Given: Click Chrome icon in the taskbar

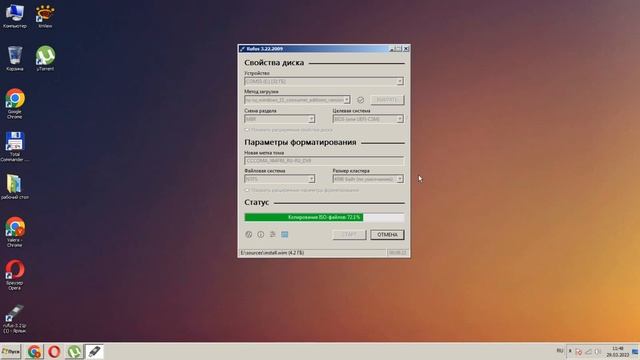Looking at the screenshot, I should coord(34,351).
